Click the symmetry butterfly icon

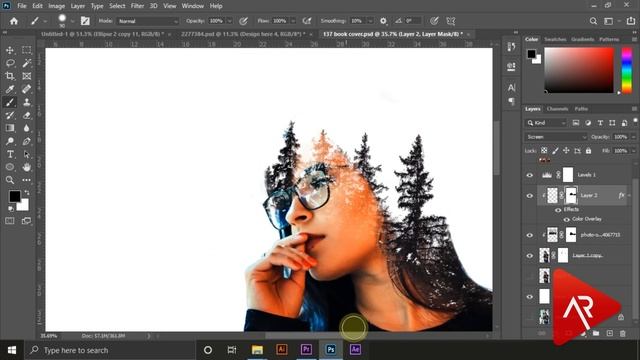[x=451, y=21]
